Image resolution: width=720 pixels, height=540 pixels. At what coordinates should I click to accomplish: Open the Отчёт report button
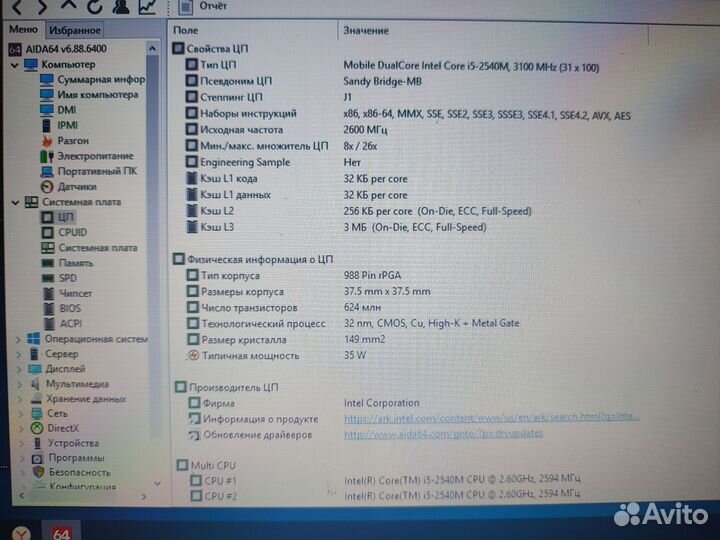(202, 6)
